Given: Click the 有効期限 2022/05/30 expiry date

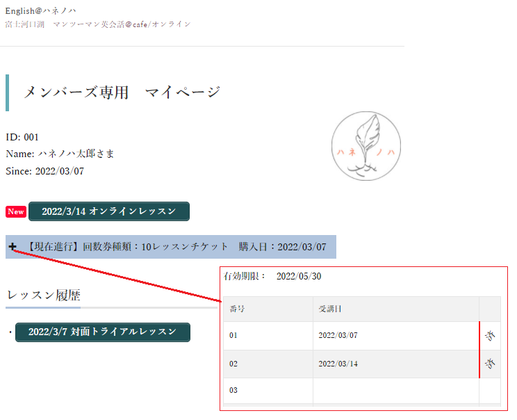Looking at the screenshot, I should point(298,276).
